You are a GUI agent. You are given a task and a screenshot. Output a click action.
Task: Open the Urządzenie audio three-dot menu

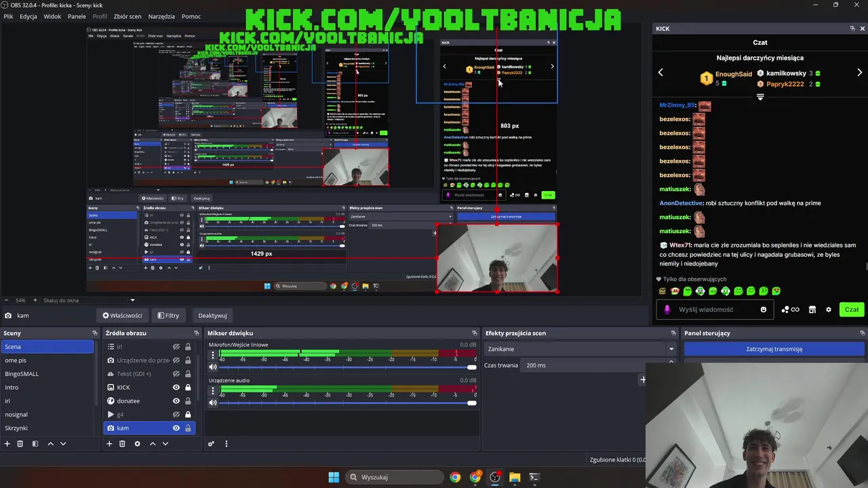(213, 390)
